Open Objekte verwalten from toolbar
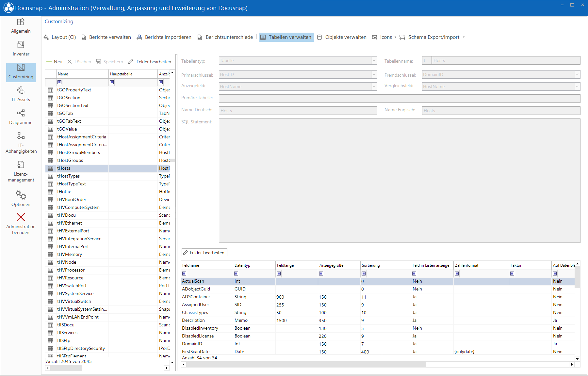This screenshot has height=376, width=588. pos(342,37)
